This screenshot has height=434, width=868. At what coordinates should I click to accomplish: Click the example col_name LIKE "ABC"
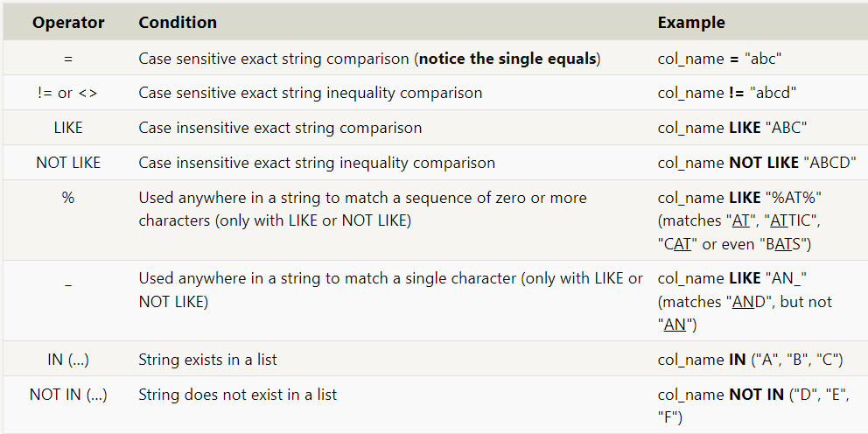coord(731,128)
